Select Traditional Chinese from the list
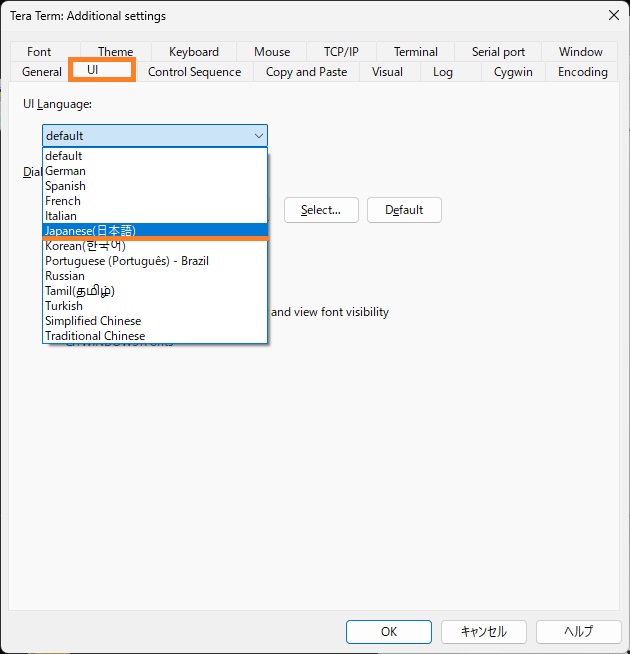This screenshot has height=654, width=630. coord(94,336)
